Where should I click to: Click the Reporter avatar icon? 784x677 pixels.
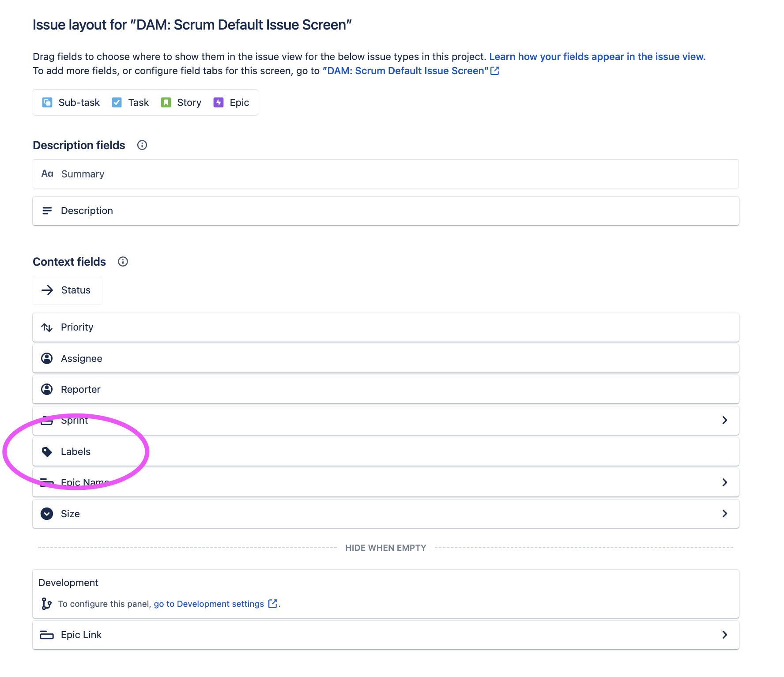[x=47, y=389]
